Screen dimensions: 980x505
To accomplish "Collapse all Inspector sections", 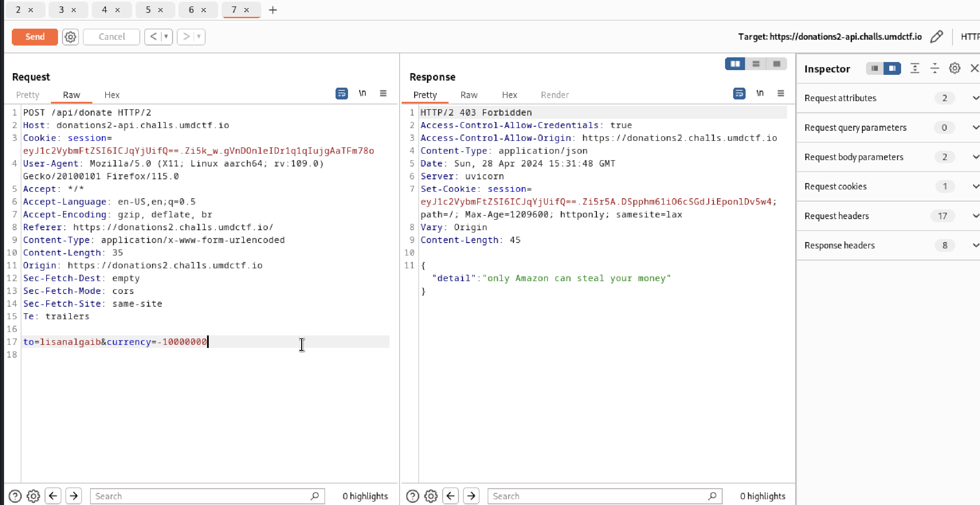I will point(935,68).
